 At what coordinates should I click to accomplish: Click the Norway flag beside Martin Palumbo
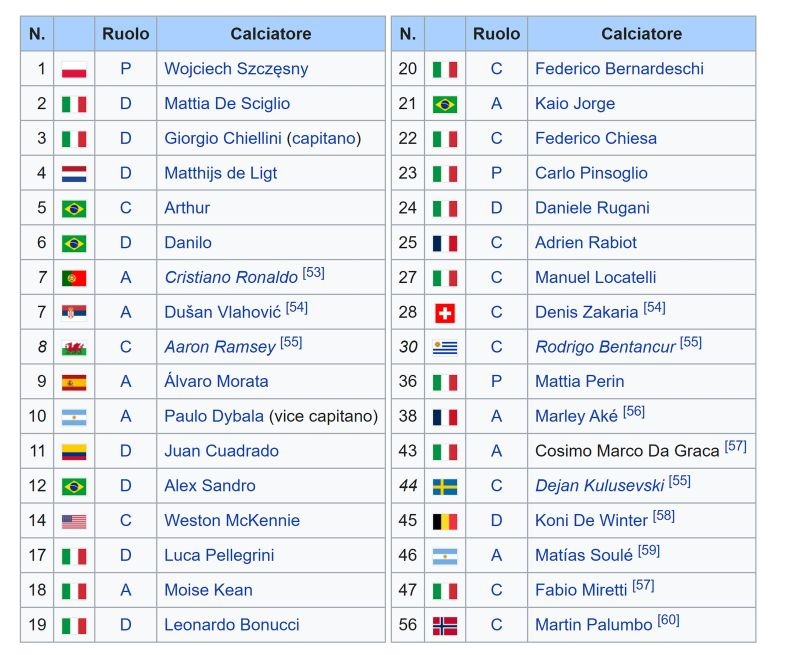445,625
